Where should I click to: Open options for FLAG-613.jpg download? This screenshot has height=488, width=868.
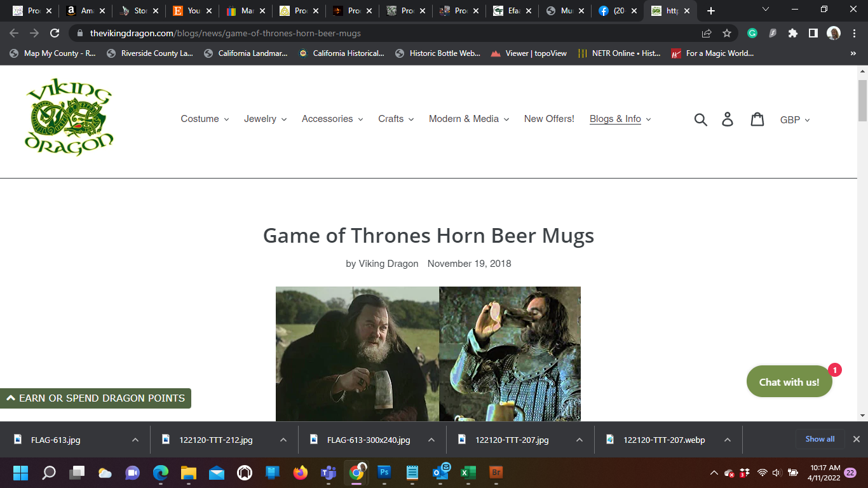click(135, 440)
